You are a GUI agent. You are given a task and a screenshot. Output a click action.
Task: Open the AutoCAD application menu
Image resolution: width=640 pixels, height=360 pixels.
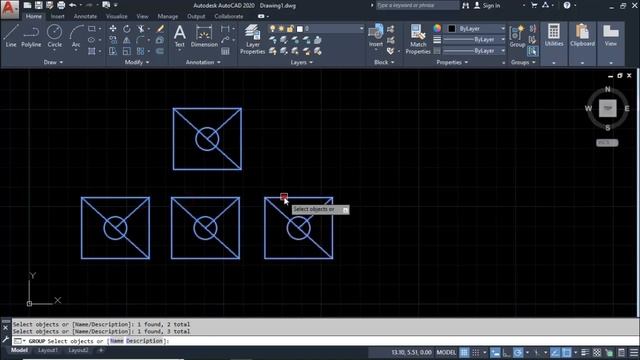point(9,9)
